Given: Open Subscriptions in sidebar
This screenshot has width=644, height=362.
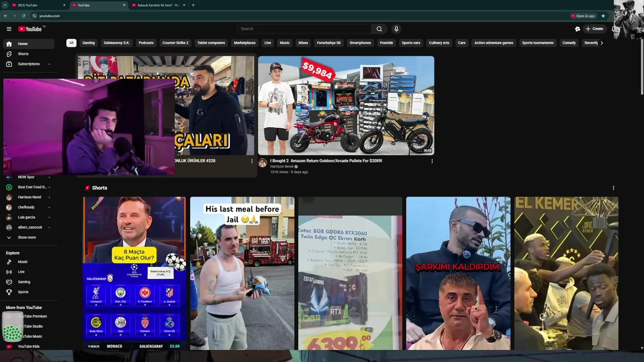Looking at the screenshot, I should click(x=29, y=64).
